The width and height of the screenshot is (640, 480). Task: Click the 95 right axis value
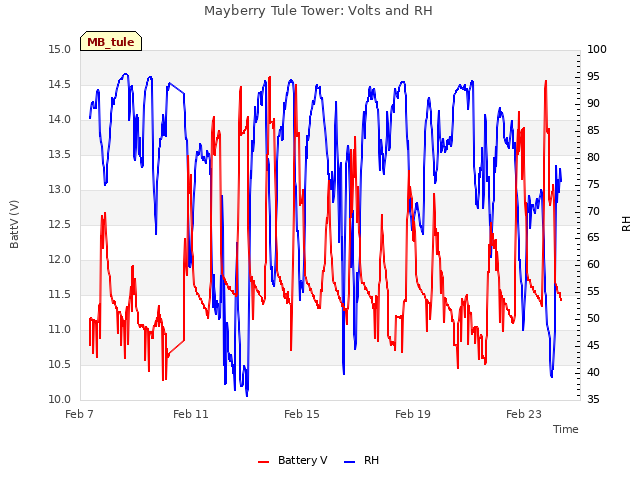coord(593,77)
